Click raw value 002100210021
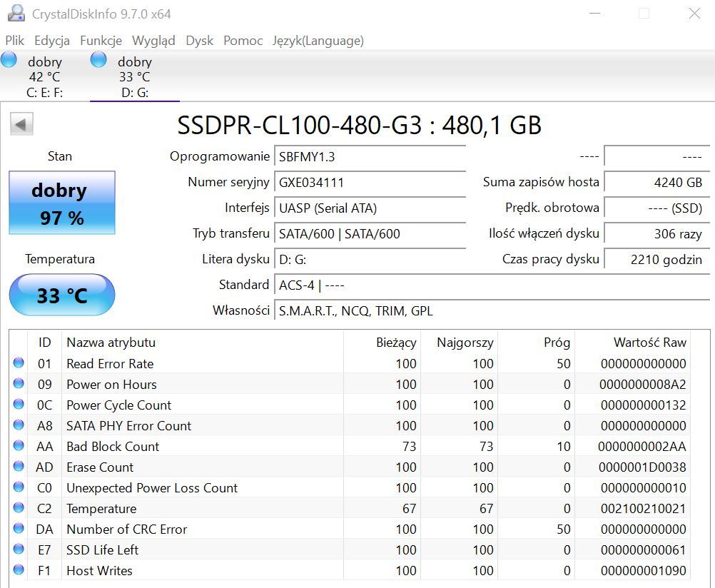Image resolution: width=715 pixels, height=588 pixels. [643, 508]
